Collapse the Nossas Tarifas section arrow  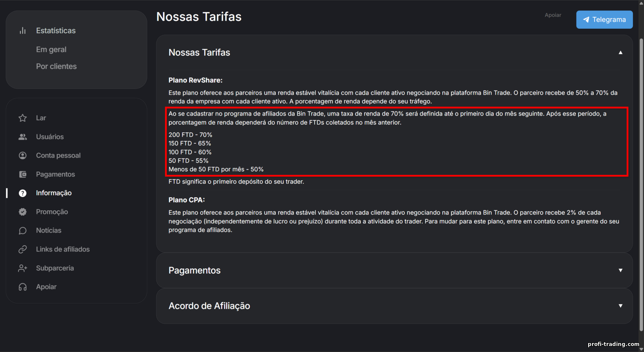tap(620, 52)
